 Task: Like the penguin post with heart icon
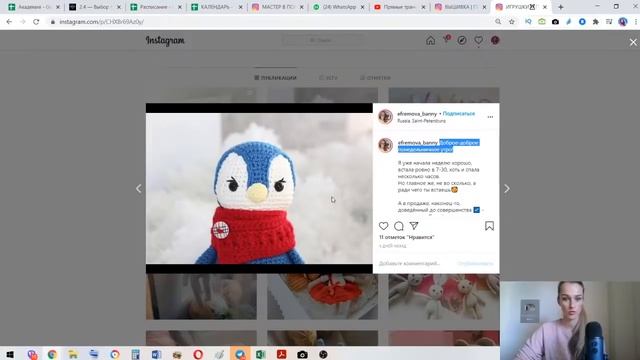pyautogui.click(x=383, y=226)
